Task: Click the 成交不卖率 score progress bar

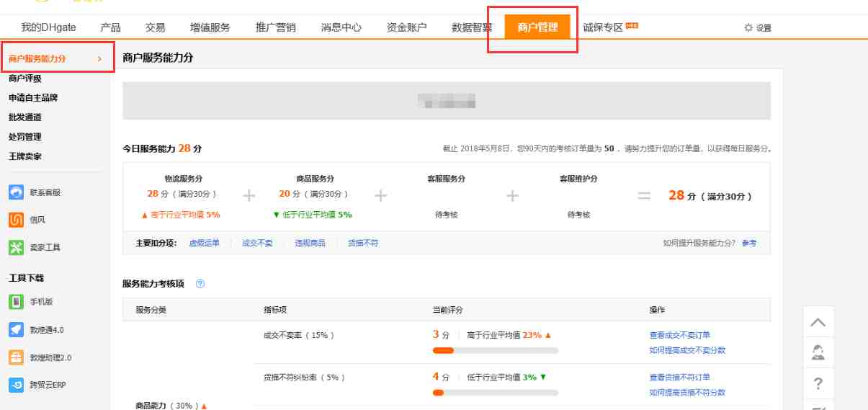Action: click(x=495, y=351)
